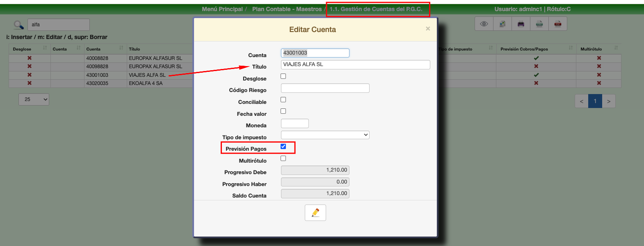Enable the Desglose checkbox
Screen dimensions: 644x246
pos(283,76)
